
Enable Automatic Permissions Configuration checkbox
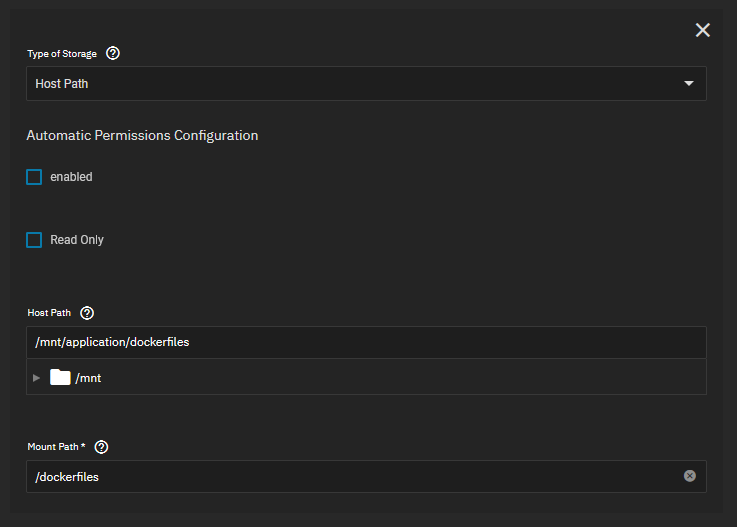34,177
